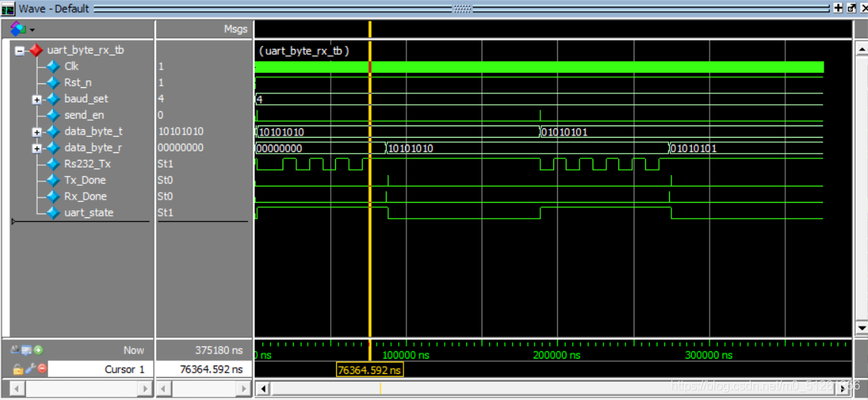Click the names pane left scroll arrow
The height and width of the screenshot is (400, 868).
[x=16, y=389]
